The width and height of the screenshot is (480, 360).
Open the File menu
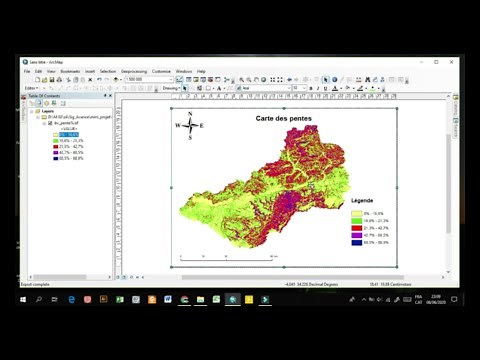(27, 71)
